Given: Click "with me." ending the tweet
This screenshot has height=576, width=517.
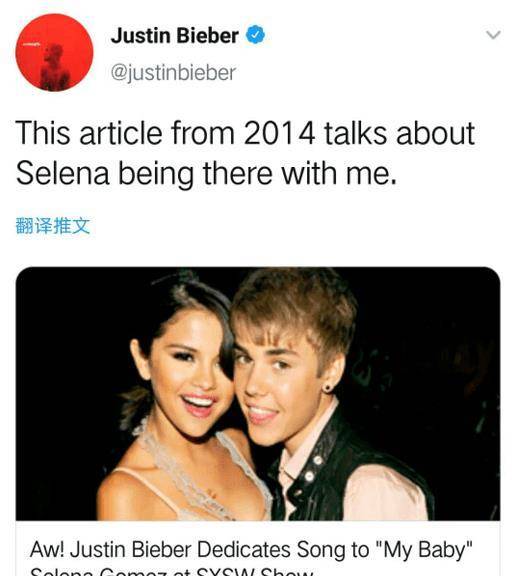Looking at the screenshot, I should point(339,173).
